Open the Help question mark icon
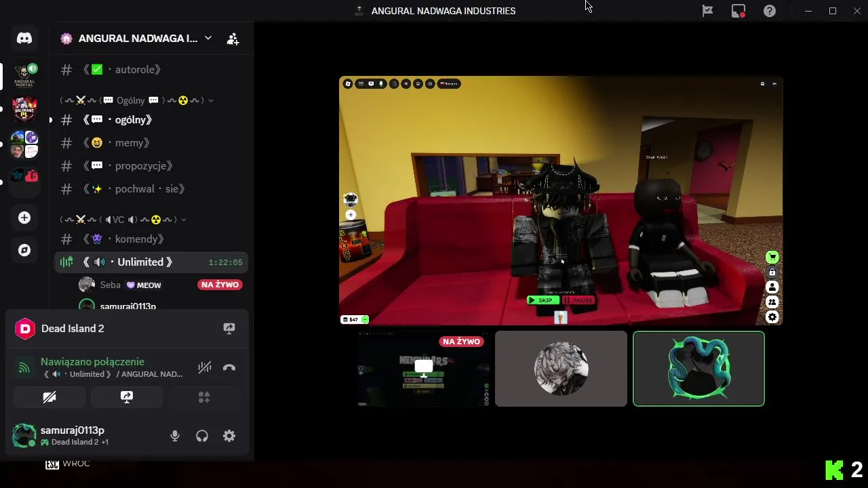The height and width of the screenshot is (488, 868). [770, 11]
